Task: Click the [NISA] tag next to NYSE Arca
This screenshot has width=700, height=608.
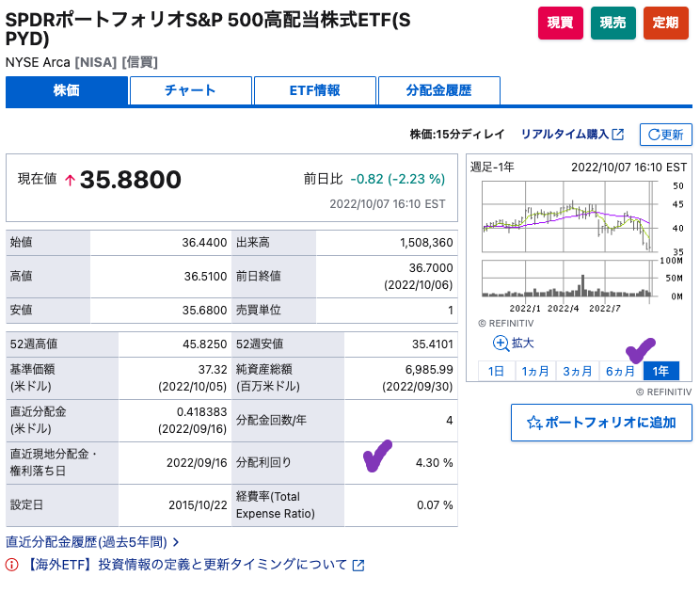Action: 96,62
